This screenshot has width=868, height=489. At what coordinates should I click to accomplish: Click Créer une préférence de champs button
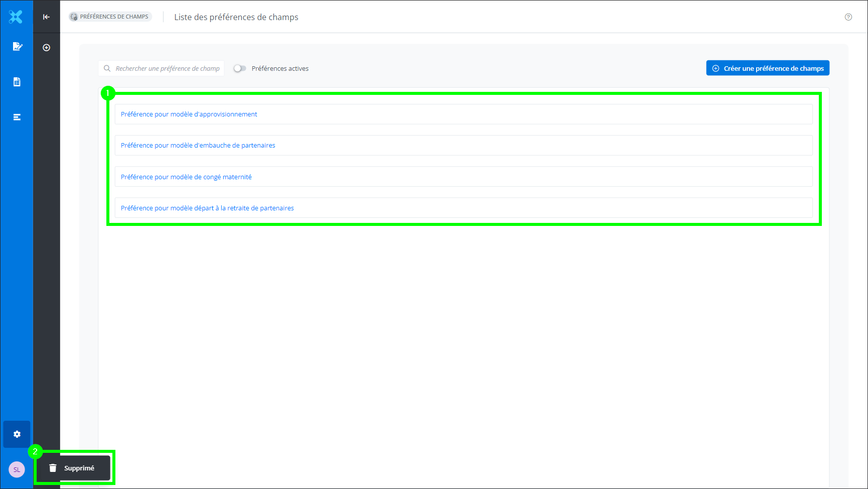[x=767, y=68]
